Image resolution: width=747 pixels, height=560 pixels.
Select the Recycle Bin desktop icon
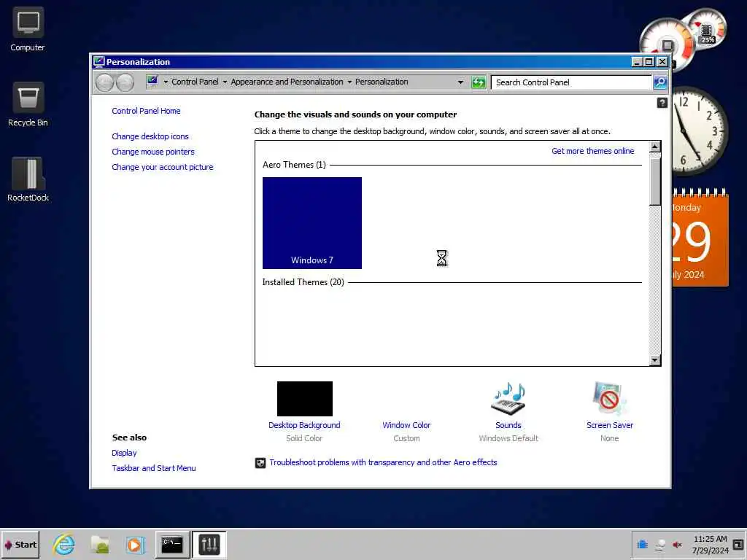point(28,104)
